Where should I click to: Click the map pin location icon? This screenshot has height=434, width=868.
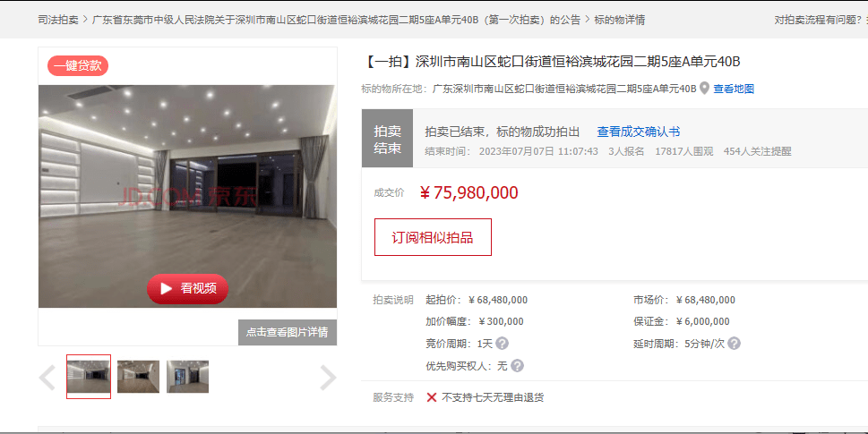[704, 89]
